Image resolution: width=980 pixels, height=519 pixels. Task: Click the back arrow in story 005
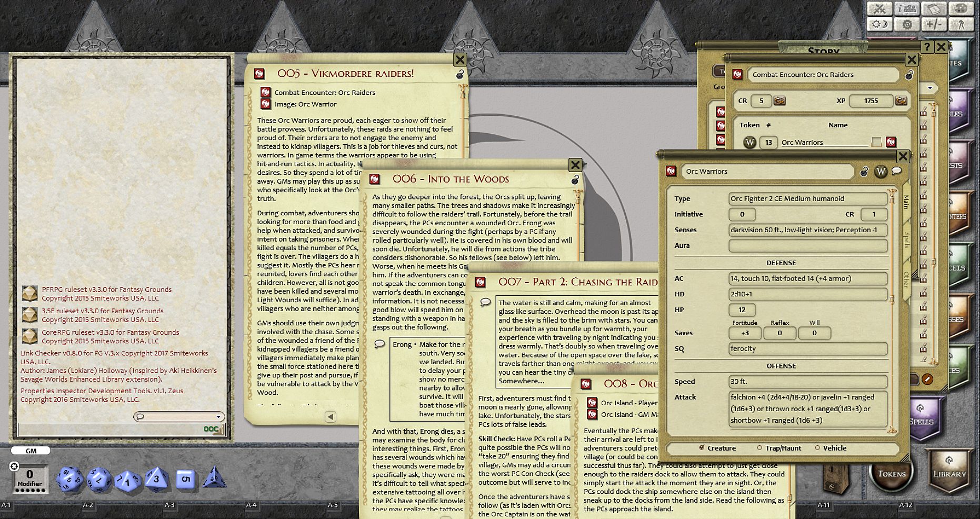tap(330, 417)
